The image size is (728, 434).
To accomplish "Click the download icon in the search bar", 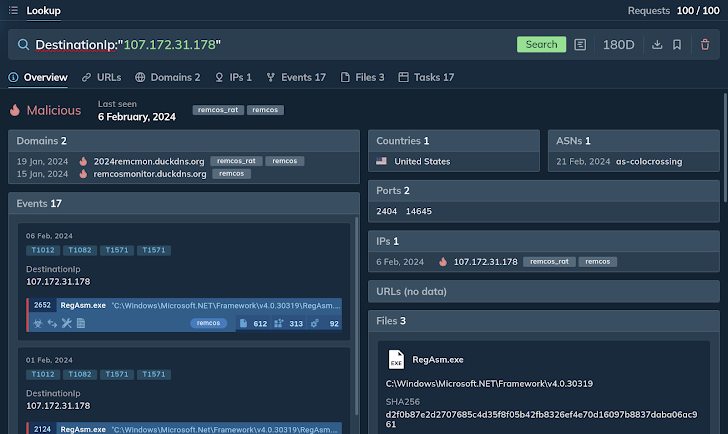I will (x=657, y=45).
